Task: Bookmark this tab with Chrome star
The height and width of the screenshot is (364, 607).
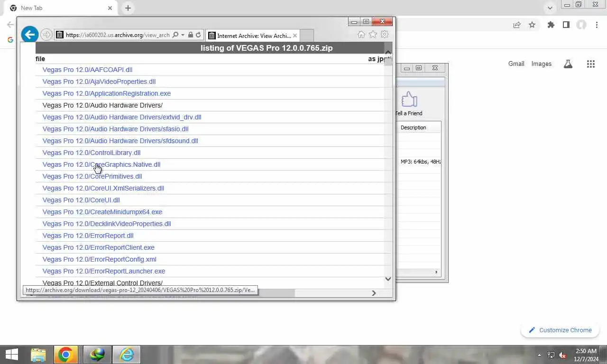Action: [x=532, y=25]
